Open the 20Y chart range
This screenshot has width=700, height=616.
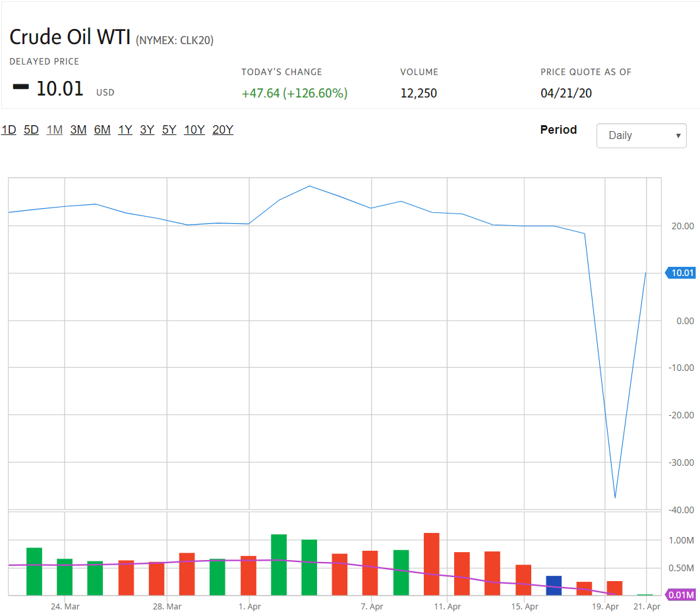tap(223, 130)
